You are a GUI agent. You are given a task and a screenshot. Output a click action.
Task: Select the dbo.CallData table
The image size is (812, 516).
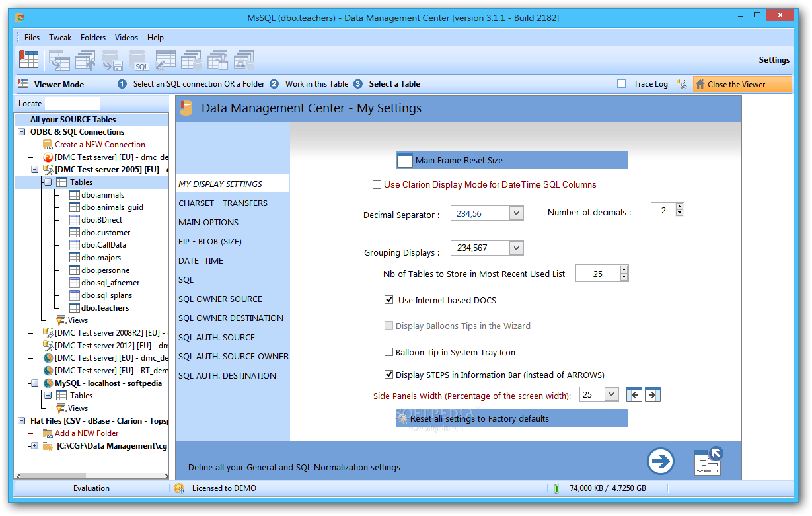coord(104,245)
